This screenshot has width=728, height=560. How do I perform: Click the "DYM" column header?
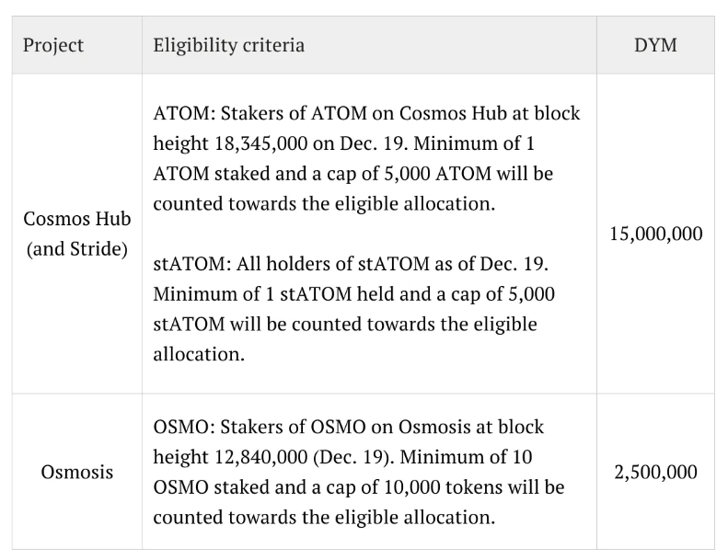tap(655, 45)
